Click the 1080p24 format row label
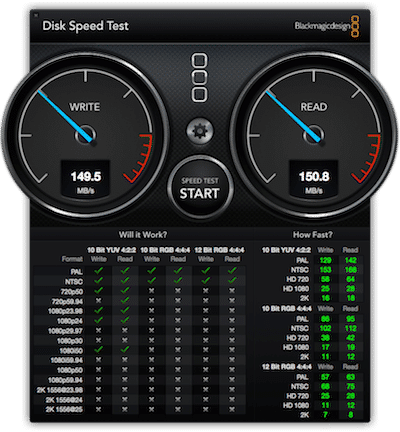The width and height of the screenshot is (400, 432). click(x=70, y=321)
